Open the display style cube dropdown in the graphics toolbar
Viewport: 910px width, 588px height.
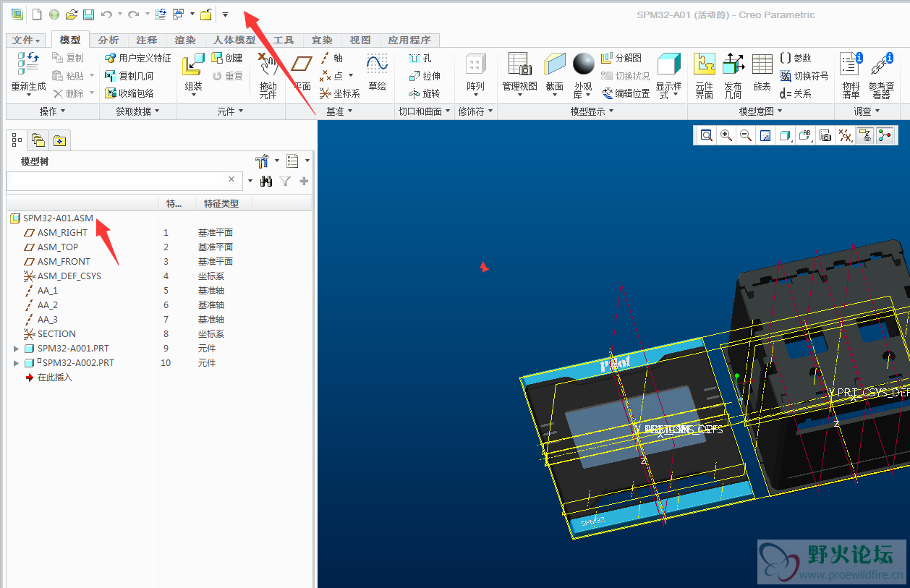(x=786, y=135)
